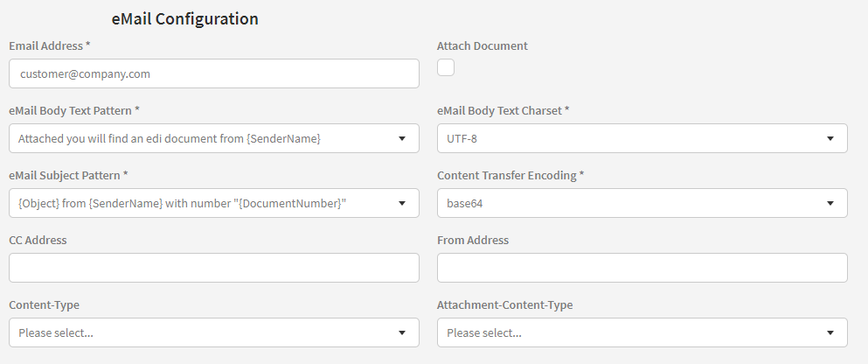Click the 'Content Transfer Encoding *' label
Image resolution: width=868 pixels, height=364 pixels.
510,175
